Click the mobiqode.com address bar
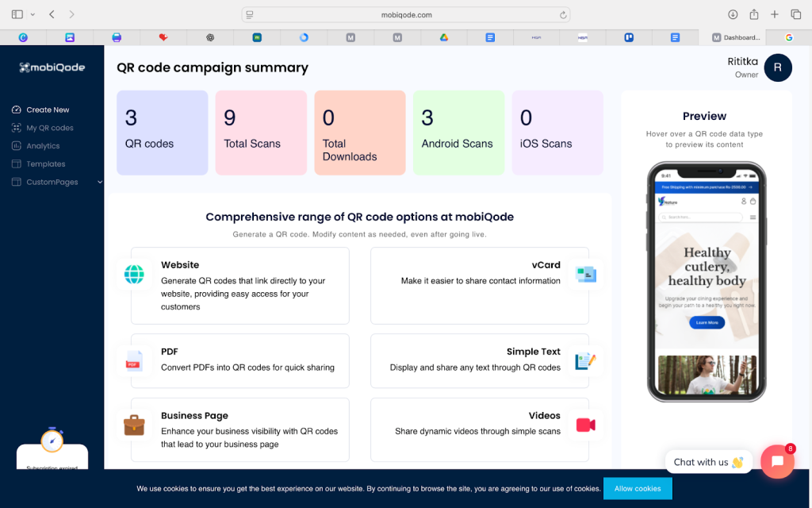812x508 pixels. click(x=406, y=14)
